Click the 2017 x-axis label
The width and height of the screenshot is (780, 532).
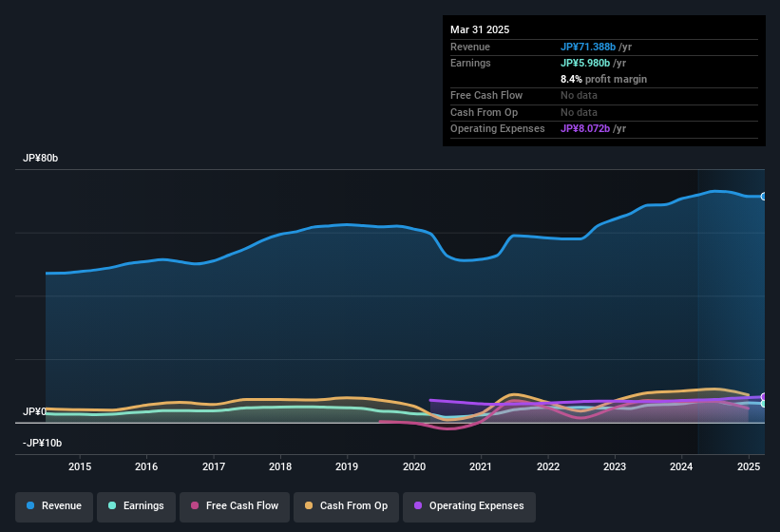[x=214, y=466]
